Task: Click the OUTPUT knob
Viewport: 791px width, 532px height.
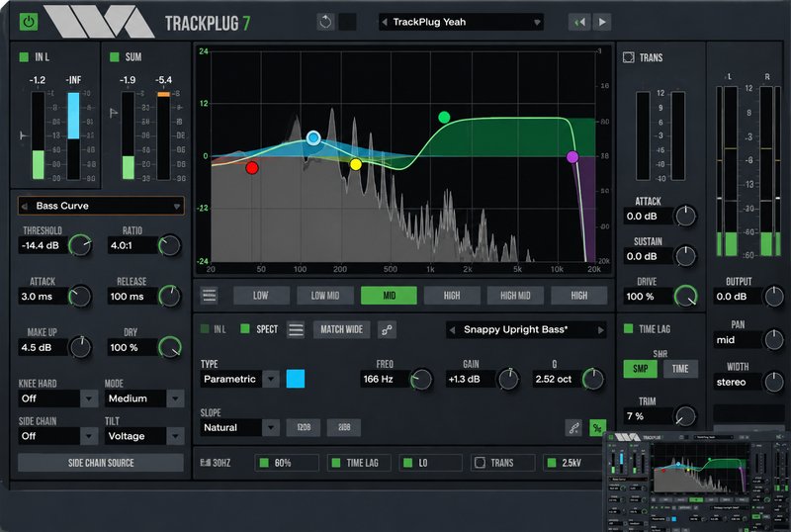Action: [x=774, y=297]
